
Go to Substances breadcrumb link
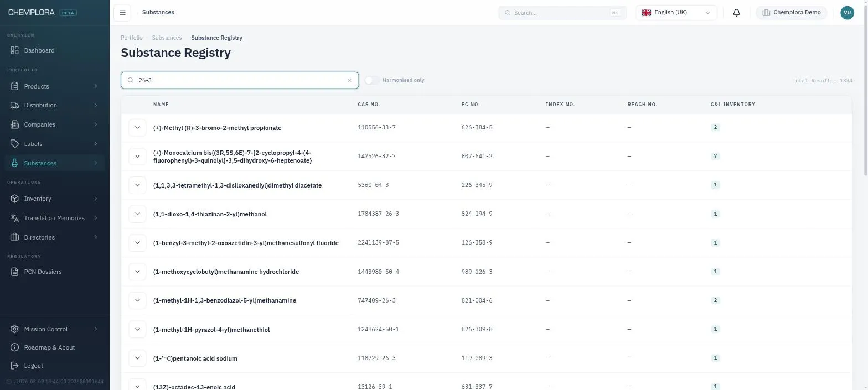(x=167, y=38)
